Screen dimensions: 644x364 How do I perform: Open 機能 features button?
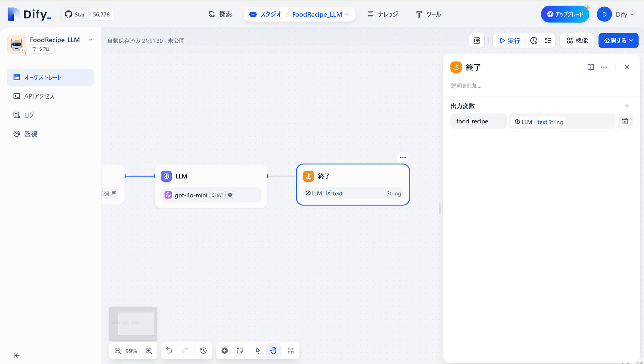click(x=577, y=41)
